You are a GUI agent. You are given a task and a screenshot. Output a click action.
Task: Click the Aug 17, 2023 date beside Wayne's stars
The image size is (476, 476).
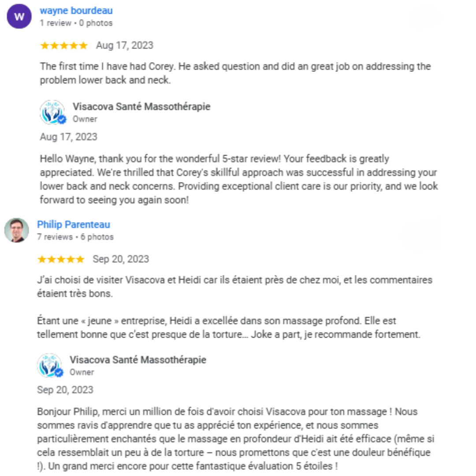coord(125,45)
